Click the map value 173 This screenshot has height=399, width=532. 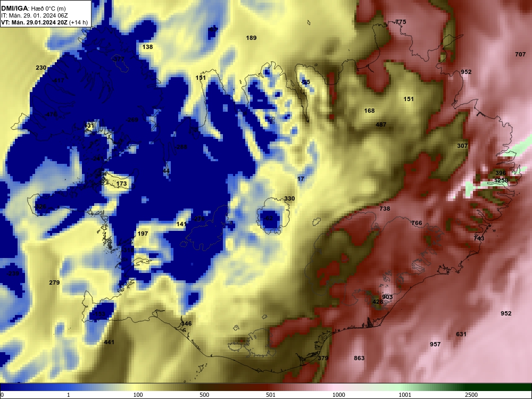[x=121, y=184]
